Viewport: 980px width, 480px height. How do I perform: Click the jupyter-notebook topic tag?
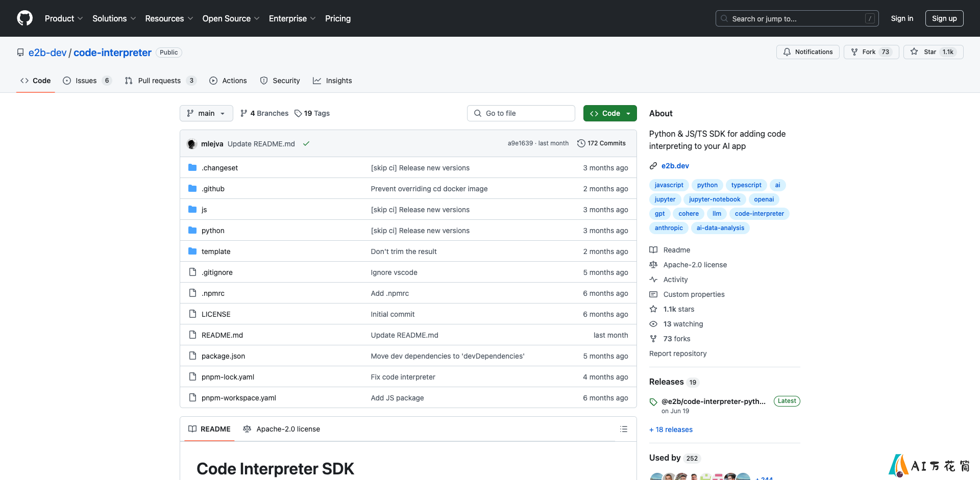click(715, 199)
